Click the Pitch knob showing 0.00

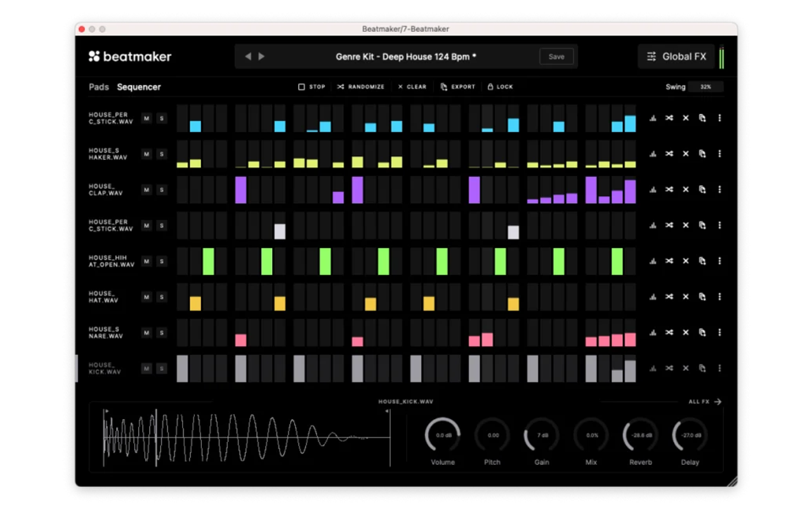tap(492, 436)
